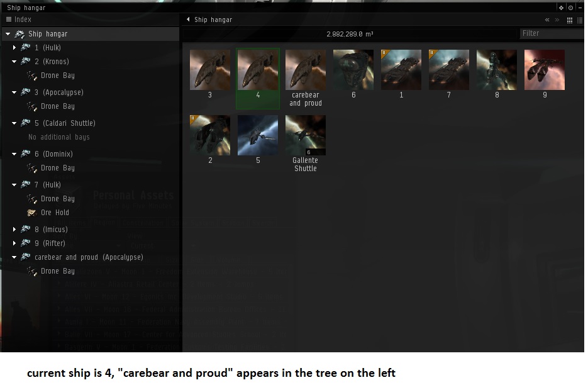Click the ship icon beside 6 (Dominix)
The height and width of the screenshot is (385, 588).
point(26,153)
